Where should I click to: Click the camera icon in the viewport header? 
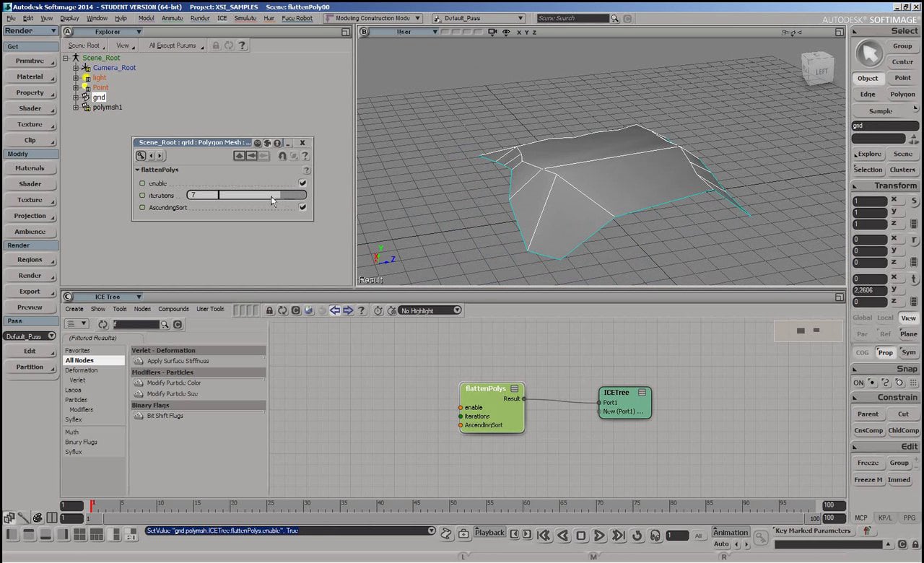(x=492, y=32)
